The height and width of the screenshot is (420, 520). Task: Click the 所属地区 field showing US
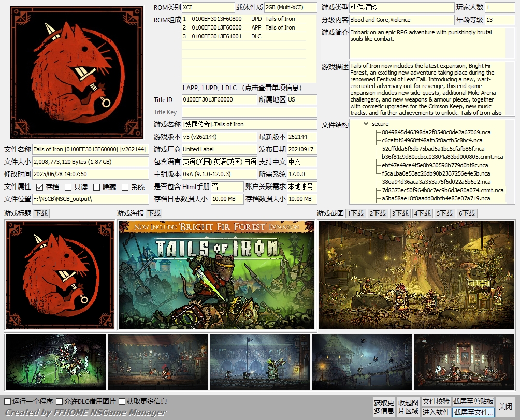click(302, 99)
